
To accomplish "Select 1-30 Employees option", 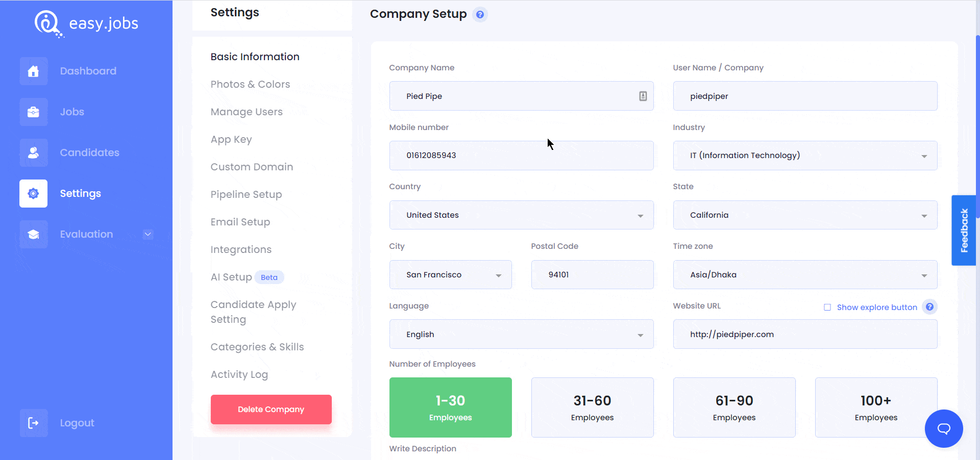I will (450, 407).
